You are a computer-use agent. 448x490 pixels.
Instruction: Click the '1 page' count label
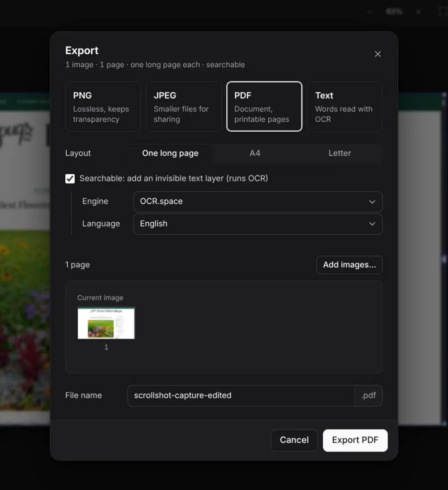coord(78,265)
